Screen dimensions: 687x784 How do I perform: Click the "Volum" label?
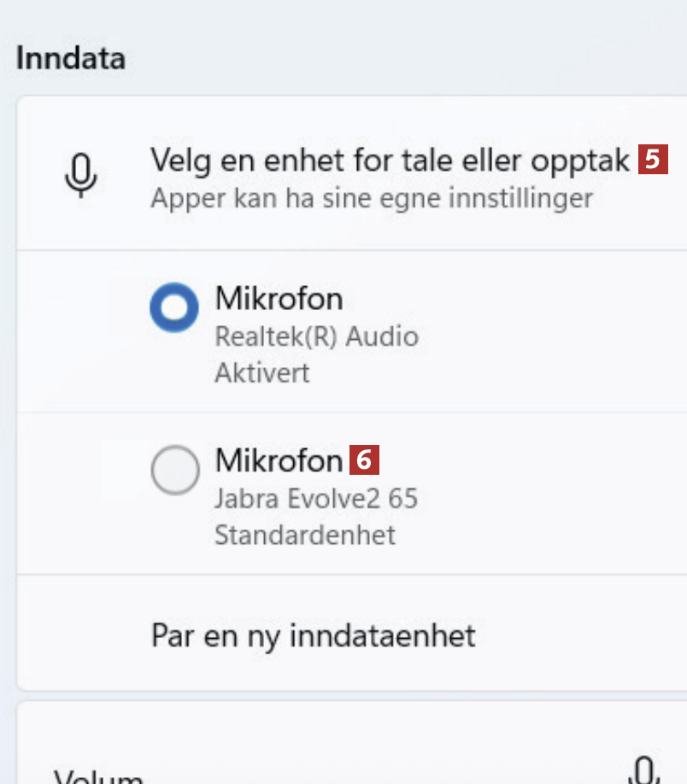pyautogui.click(x=98, y=777)
